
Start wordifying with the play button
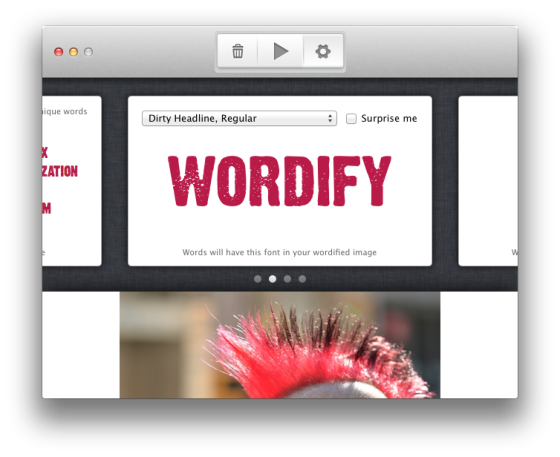point(281,51)
